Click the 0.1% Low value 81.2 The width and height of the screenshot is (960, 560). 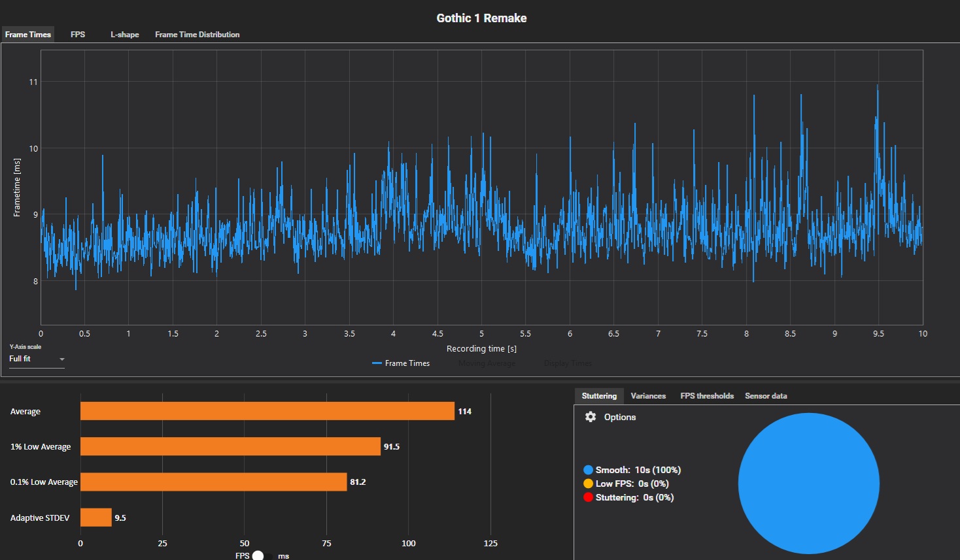click(358, 482)
